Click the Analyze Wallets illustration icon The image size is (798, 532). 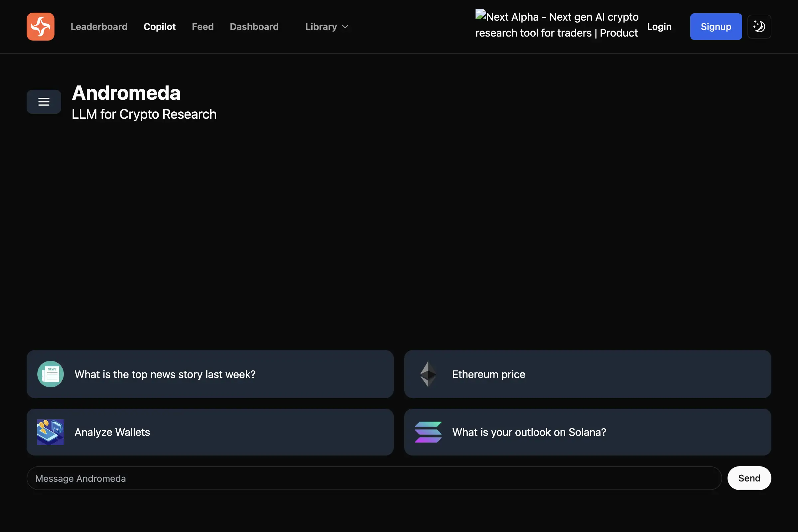[51, 432]
